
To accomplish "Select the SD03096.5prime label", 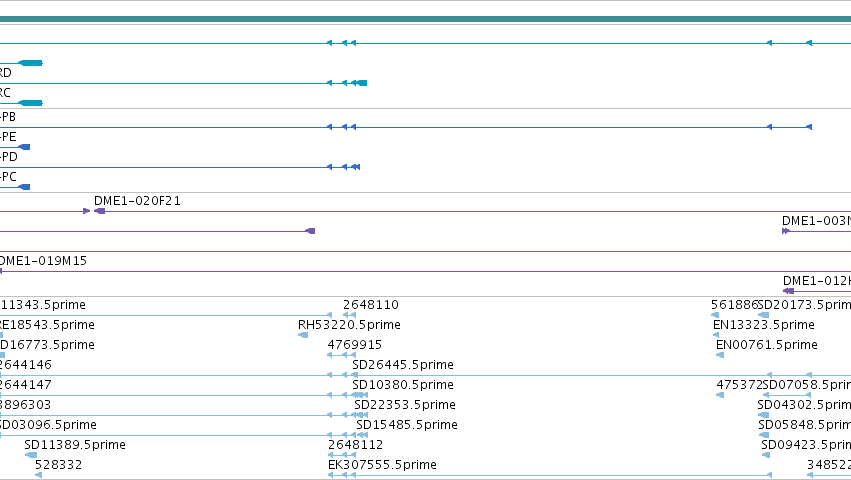I will [x=48, y=425].
